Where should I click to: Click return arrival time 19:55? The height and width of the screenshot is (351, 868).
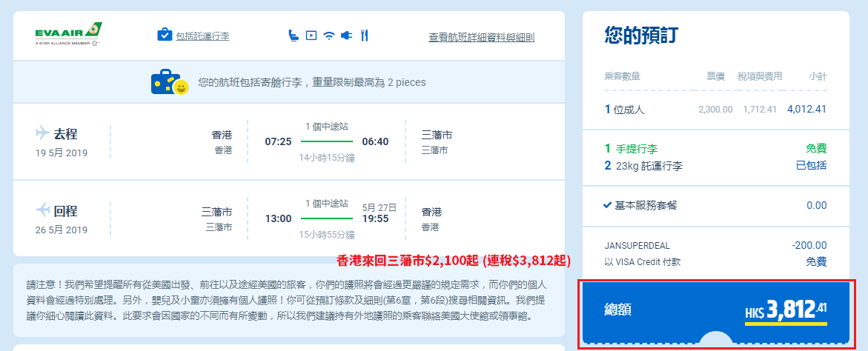pos(375,219)
